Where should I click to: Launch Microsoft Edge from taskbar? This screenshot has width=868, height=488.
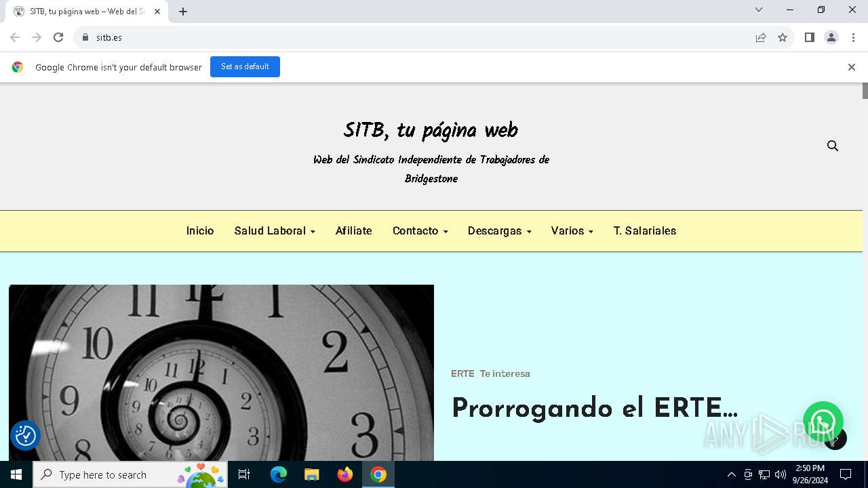tap(279, 474)
